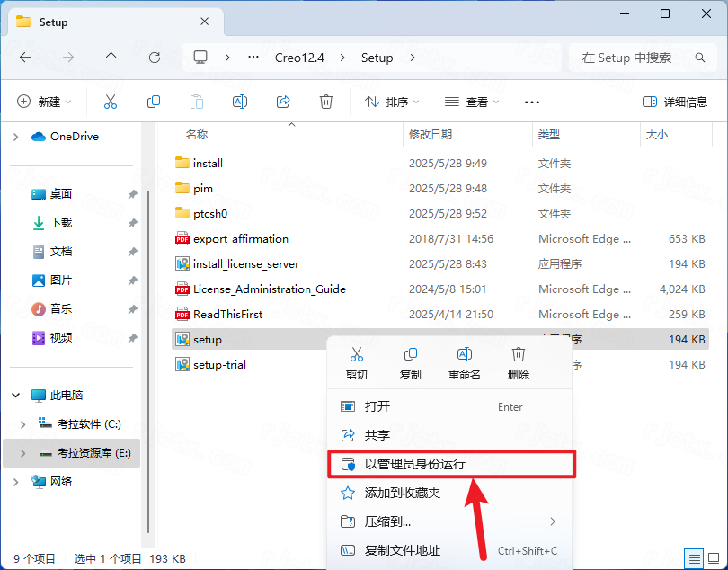Open 视频 in the sidebar
Screen dimensions: 728x570
coord(60,338)
